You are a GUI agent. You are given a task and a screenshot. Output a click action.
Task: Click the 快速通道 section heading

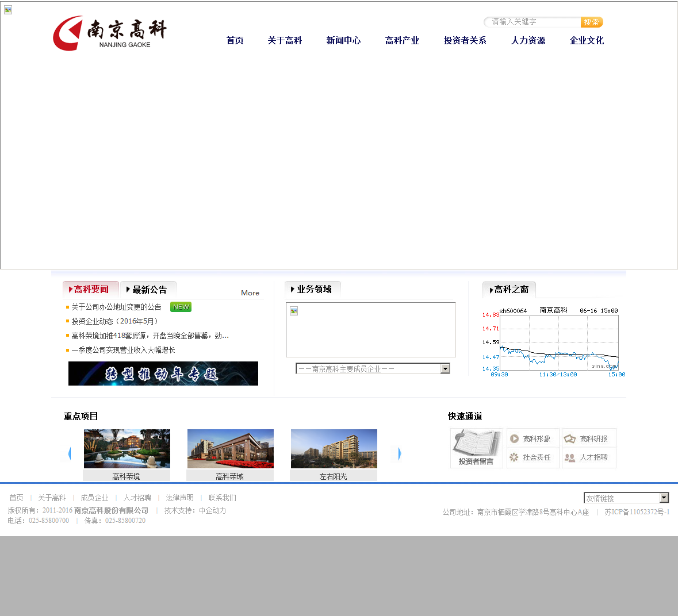click(x=465, y=416)
